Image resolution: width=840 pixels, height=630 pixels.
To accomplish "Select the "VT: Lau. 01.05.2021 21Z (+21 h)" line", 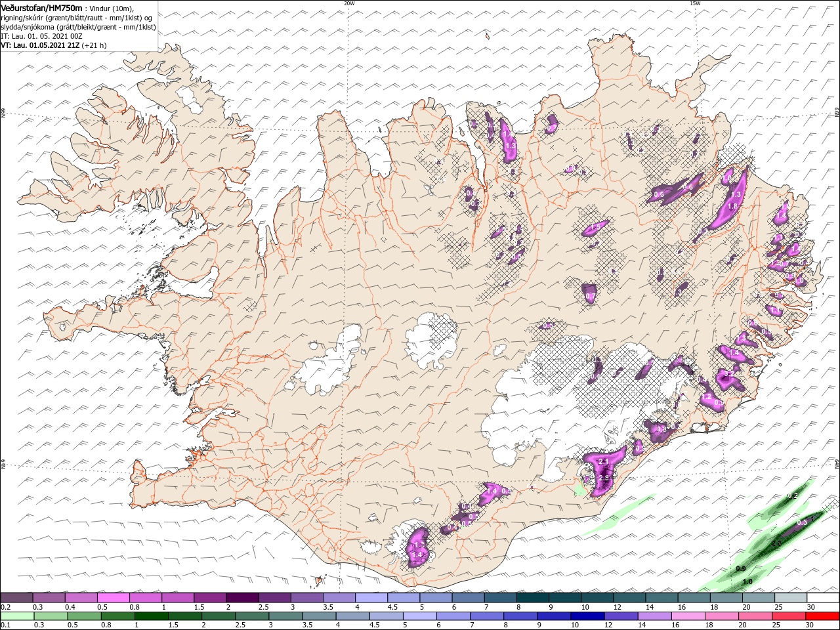I will [54, 45].
